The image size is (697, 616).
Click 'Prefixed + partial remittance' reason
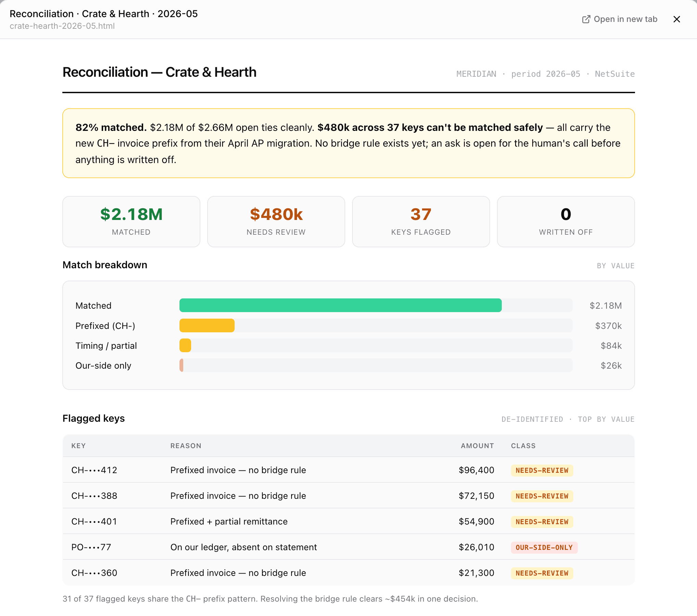[x=229, y=521]
